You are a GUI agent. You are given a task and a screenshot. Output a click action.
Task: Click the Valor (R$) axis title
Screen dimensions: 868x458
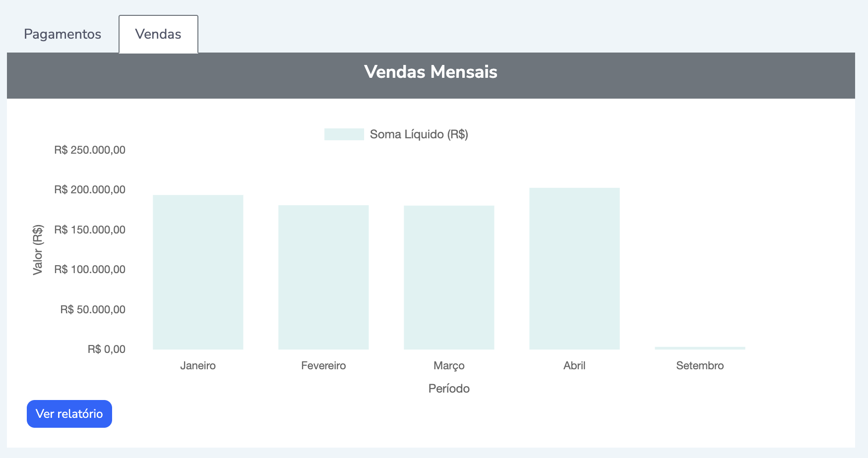point(38,250)
